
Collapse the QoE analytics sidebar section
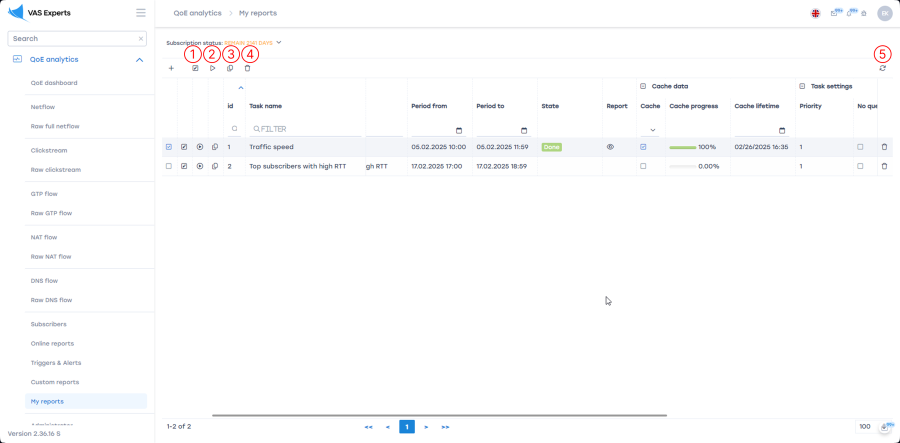point(139,60)
